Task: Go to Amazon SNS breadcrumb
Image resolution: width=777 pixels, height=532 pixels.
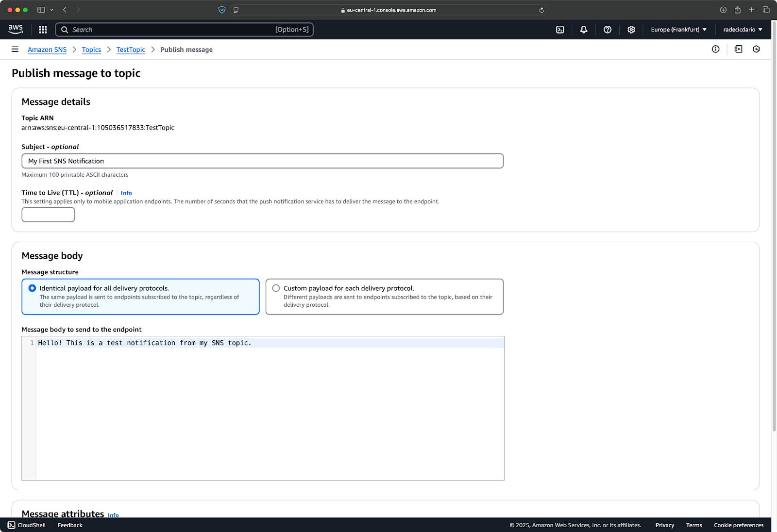Action: pyautogui.click(x=47, y=50)
